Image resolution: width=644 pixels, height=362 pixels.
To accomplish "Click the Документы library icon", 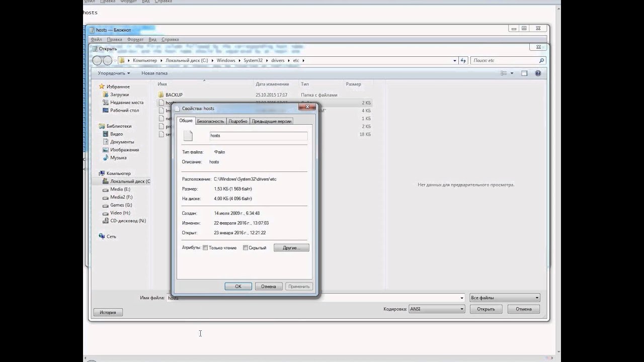I will tap(106, 142).
